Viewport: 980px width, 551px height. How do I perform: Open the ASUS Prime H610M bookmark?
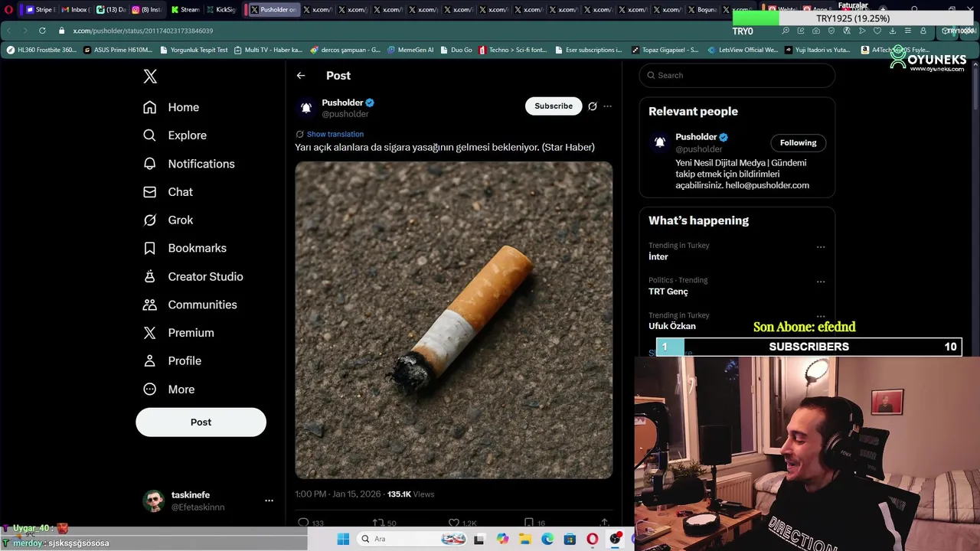(118, 50)
